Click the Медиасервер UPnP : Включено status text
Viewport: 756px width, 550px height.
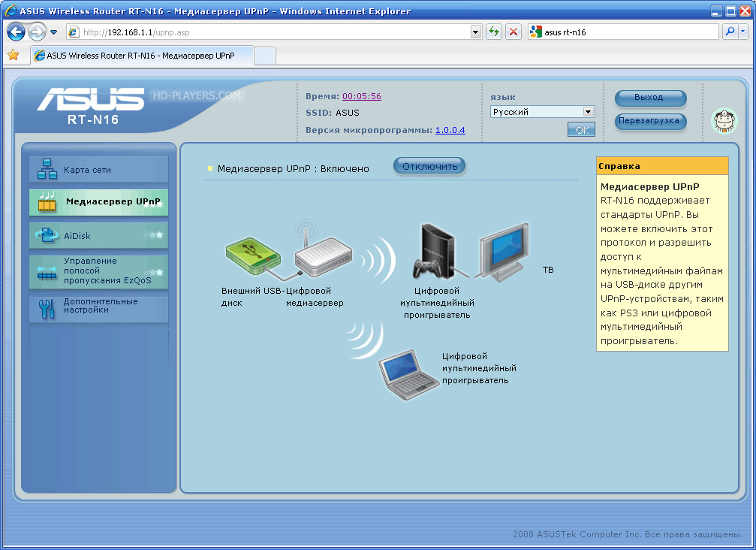(293, 169)
